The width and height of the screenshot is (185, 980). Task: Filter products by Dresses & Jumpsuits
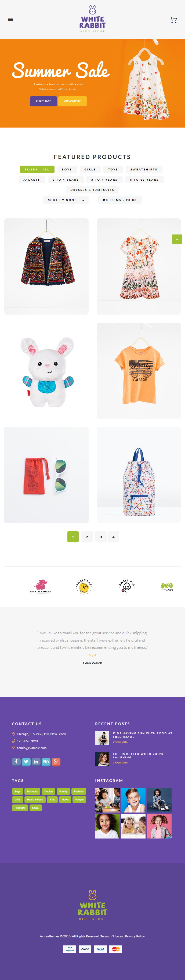click(92, 189)
